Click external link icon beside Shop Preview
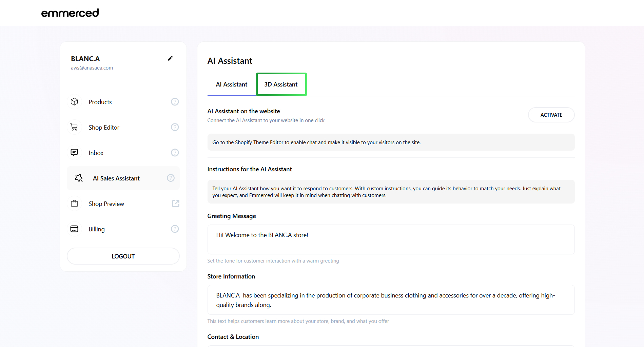The image size is (644, 347). point(175,204)
